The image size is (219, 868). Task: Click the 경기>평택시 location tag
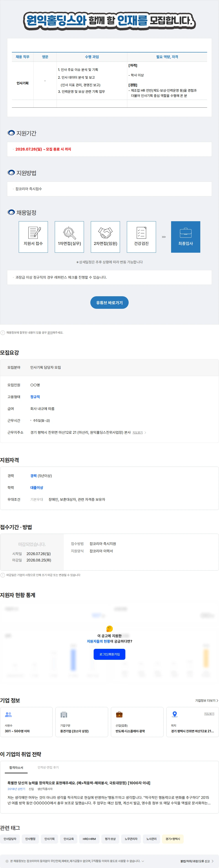[173, 839]
